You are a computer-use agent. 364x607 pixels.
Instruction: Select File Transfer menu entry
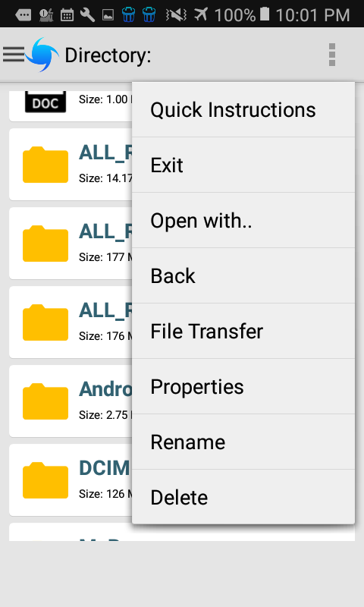pyautogui.click(x=243, y=331)
